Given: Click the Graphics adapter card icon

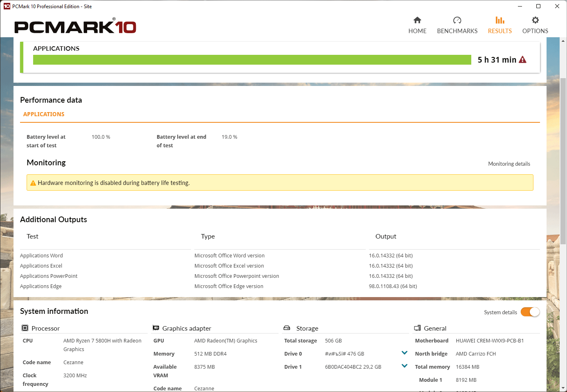Looking at the screenshot, I should 156,328.
